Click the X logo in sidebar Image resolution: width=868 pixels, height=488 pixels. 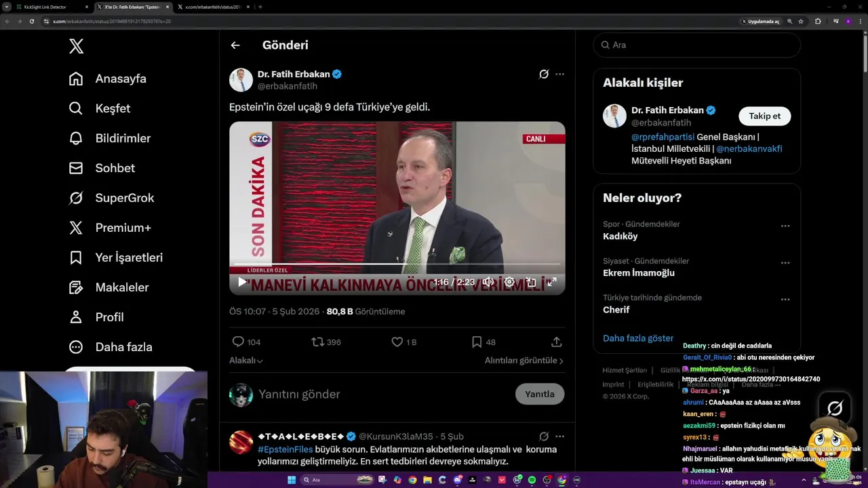(x=77, y=46)
